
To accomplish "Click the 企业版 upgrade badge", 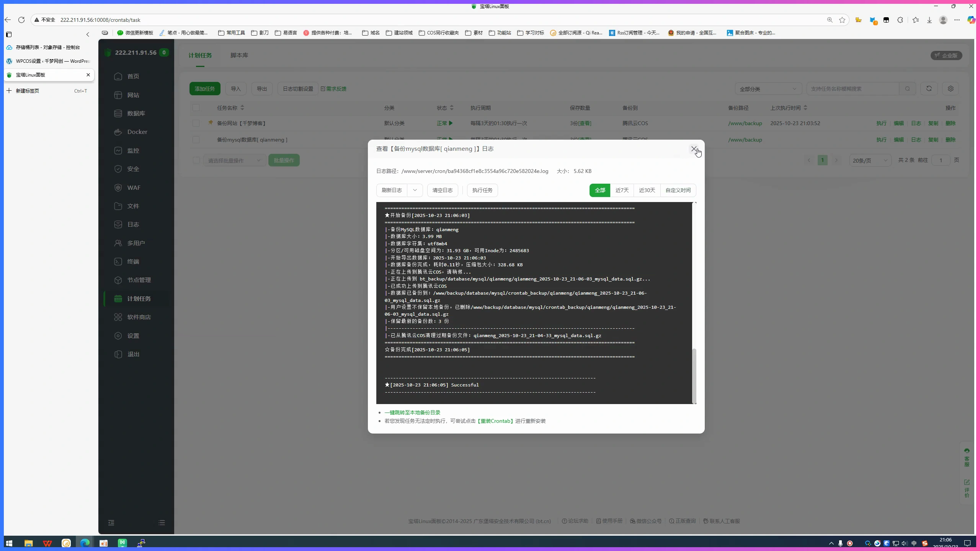I will pos(946,55).
